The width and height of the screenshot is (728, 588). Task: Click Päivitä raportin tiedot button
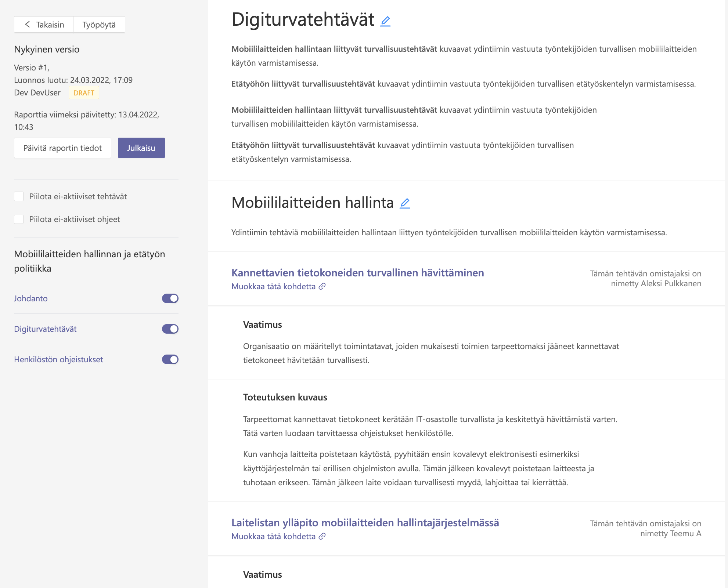coord(62,148)
